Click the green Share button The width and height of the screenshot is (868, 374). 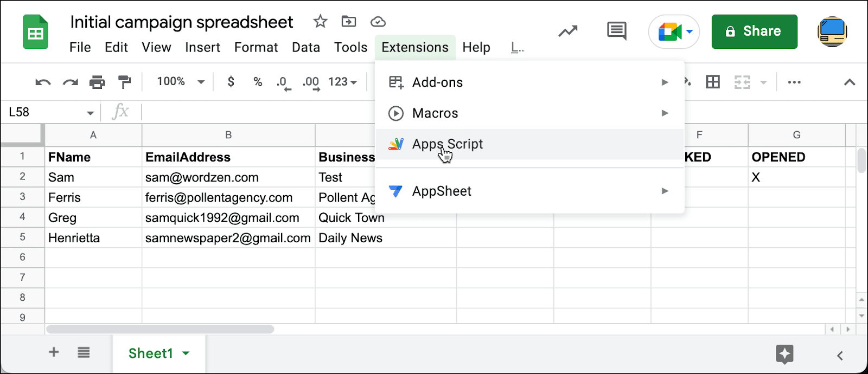[x=754, y=31]
